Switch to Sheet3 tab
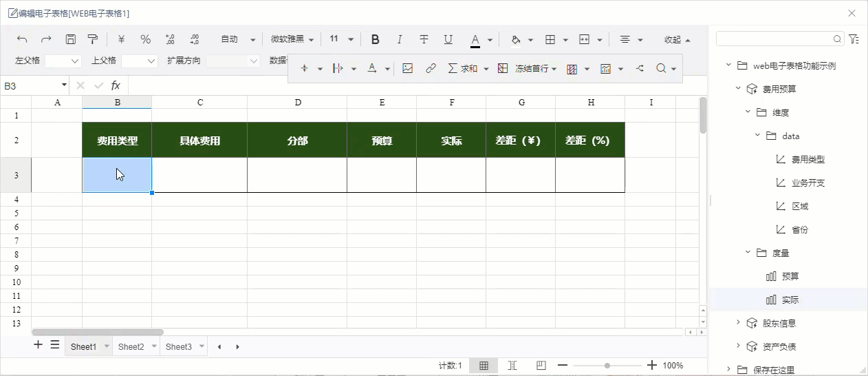The width and height of the screenshot is (868, 376). (178, 346)
